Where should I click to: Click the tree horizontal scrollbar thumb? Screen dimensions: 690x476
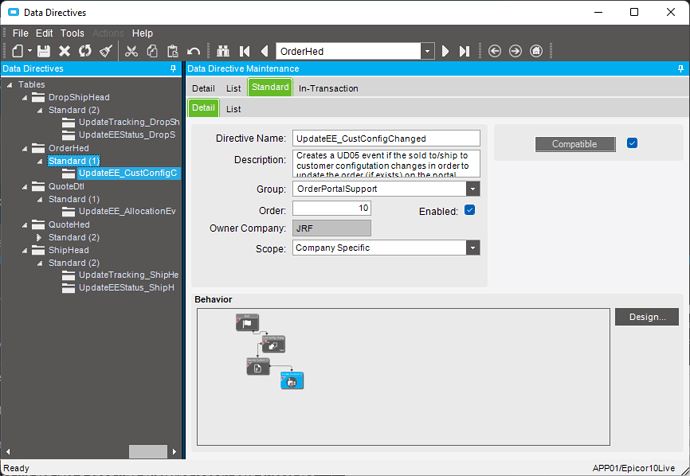pos(148,451)
